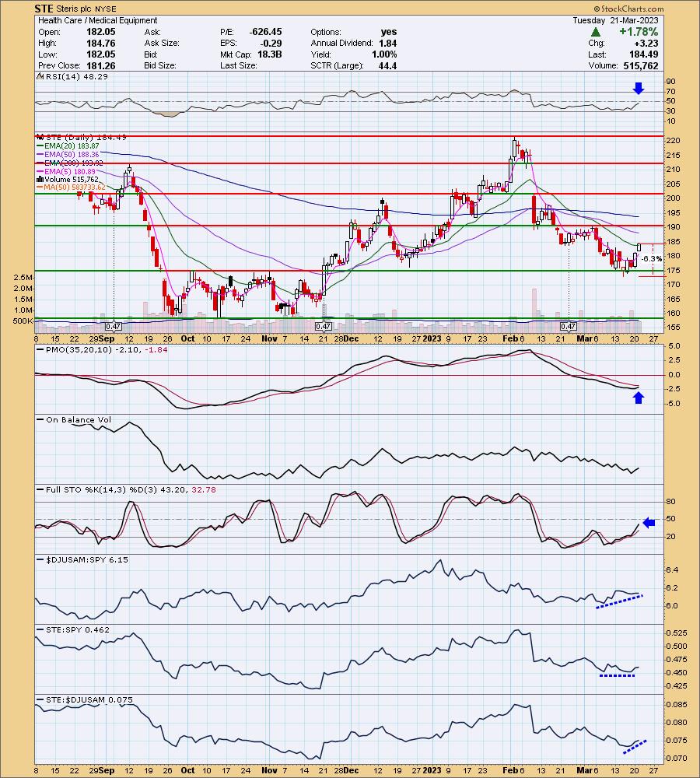Click the 0.47 dividend marker near Feb 21
The width and height of the screenshot is (700, 778).
pyautogui.click(x=568, y=327)
